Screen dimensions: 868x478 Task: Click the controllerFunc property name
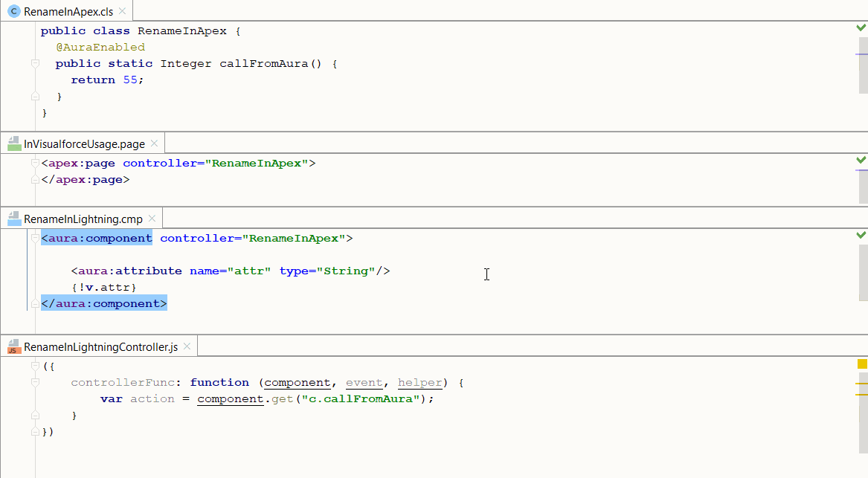122,382
